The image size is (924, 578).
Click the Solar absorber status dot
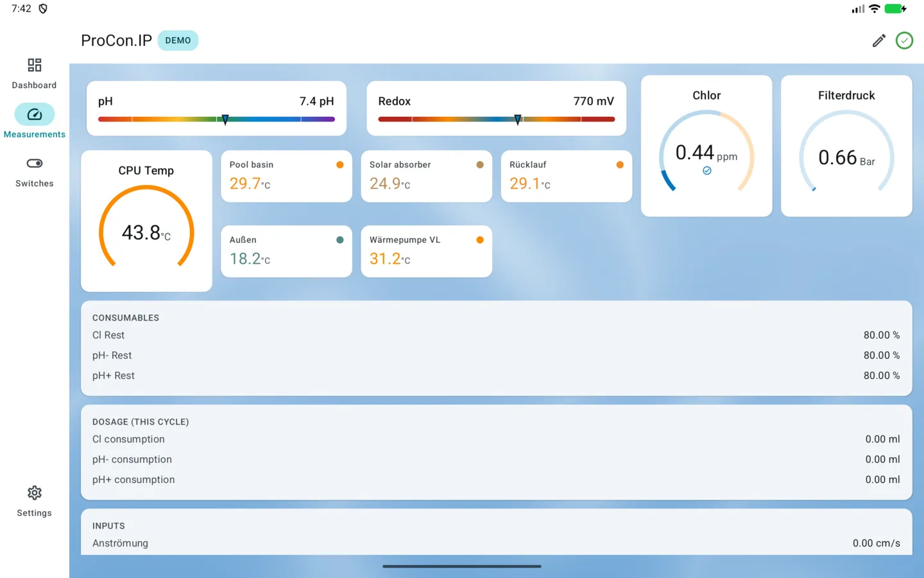point(480,165)
